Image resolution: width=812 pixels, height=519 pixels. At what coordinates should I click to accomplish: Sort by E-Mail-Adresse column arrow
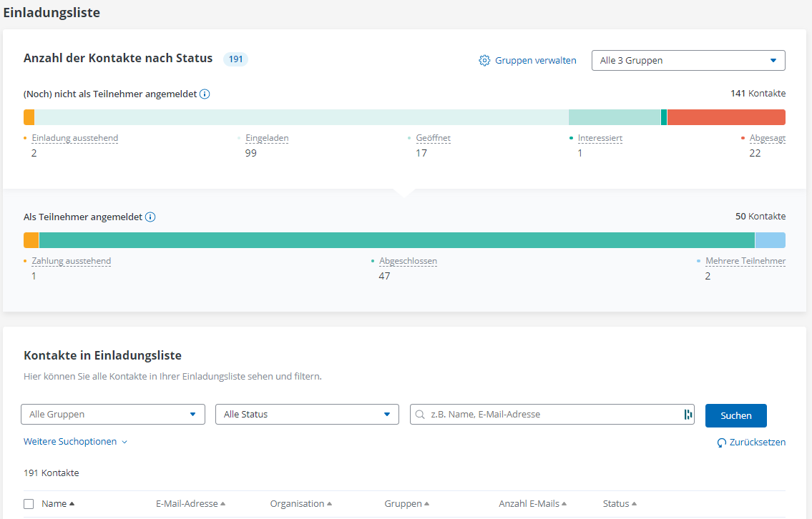[222, 504]
